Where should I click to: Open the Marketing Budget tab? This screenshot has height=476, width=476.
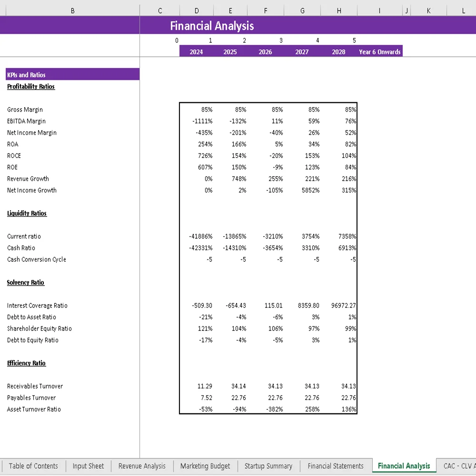coord(205,466)
